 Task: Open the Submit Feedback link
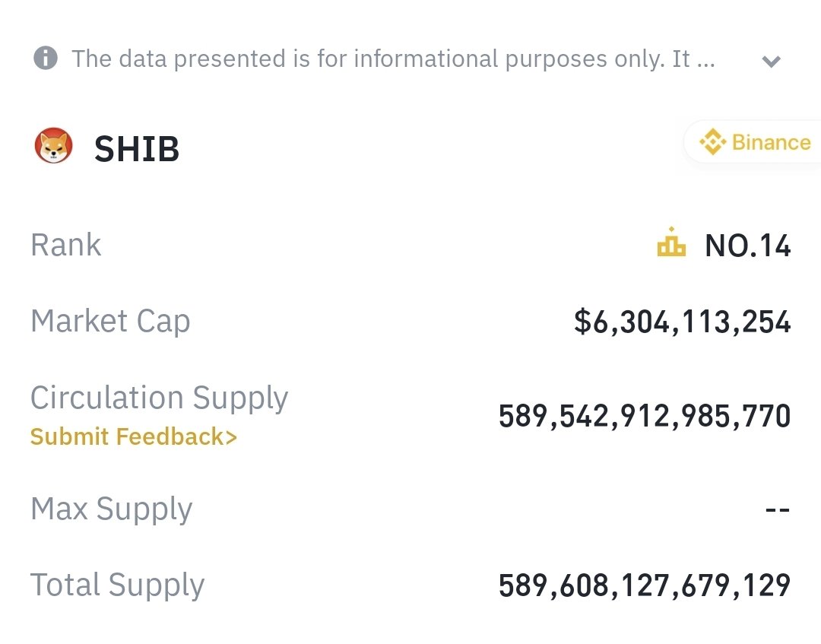[134, 436]
